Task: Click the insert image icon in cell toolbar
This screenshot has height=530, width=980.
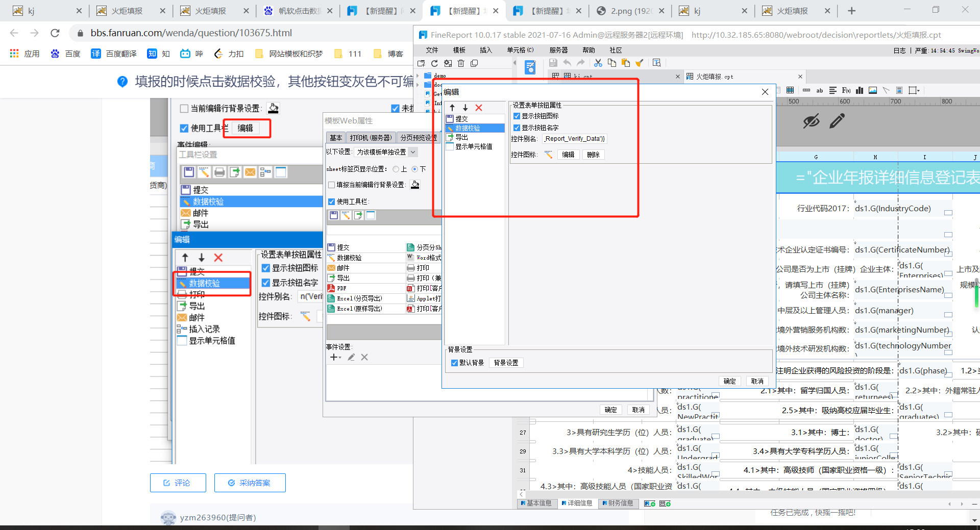Action: tap(873, 90)
